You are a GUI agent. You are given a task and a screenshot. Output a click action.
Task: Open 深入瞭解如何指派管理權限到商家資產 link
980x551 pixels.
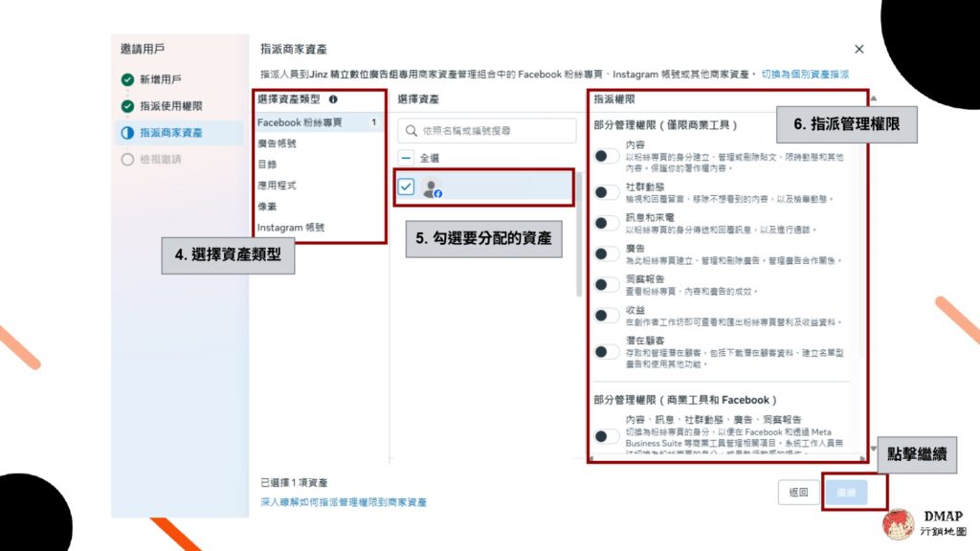[x=344, y=502]
